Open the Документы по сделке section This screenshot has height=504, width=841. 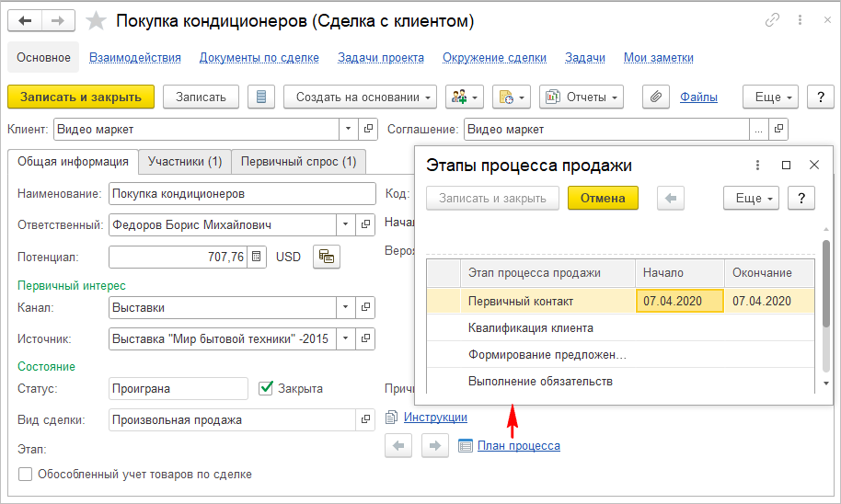259,57
